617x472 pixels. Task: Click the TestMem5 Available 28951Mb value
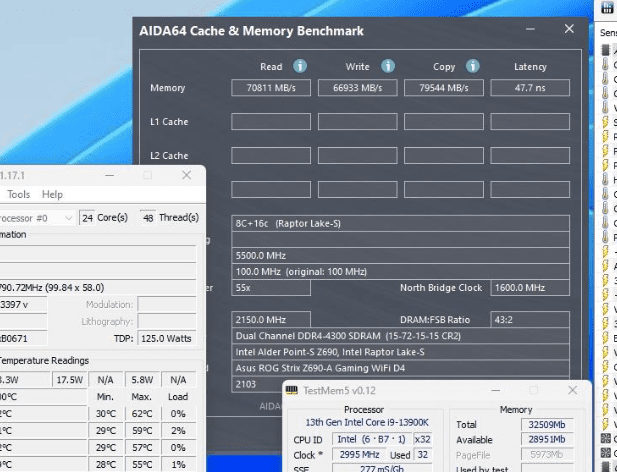547,439
